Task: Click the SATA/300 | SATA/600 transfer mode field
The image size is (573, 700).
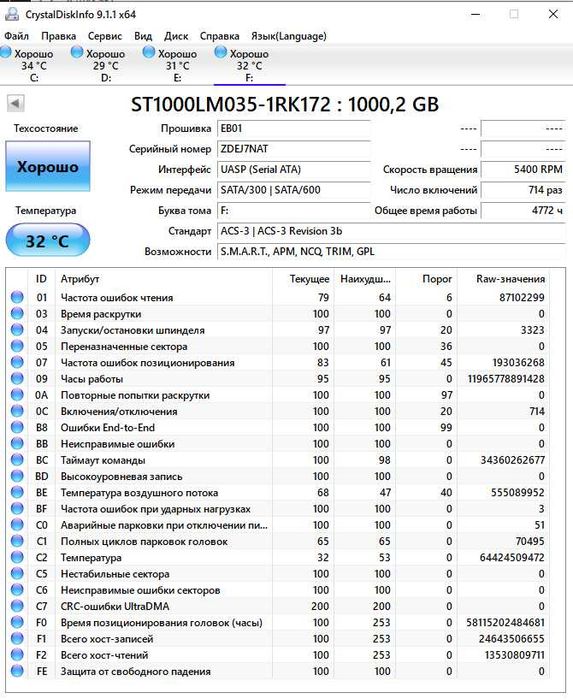Action: click(x=293, y=190)
